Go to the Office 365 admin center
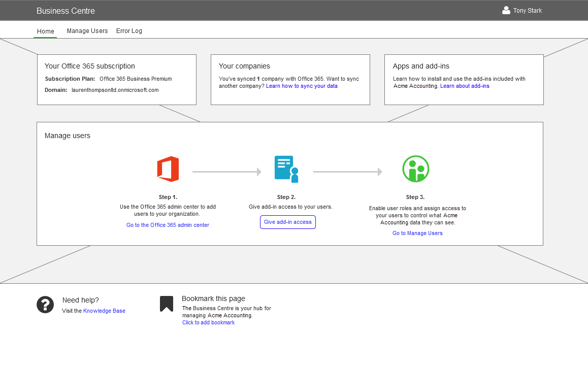 click(x=168, y=225)
